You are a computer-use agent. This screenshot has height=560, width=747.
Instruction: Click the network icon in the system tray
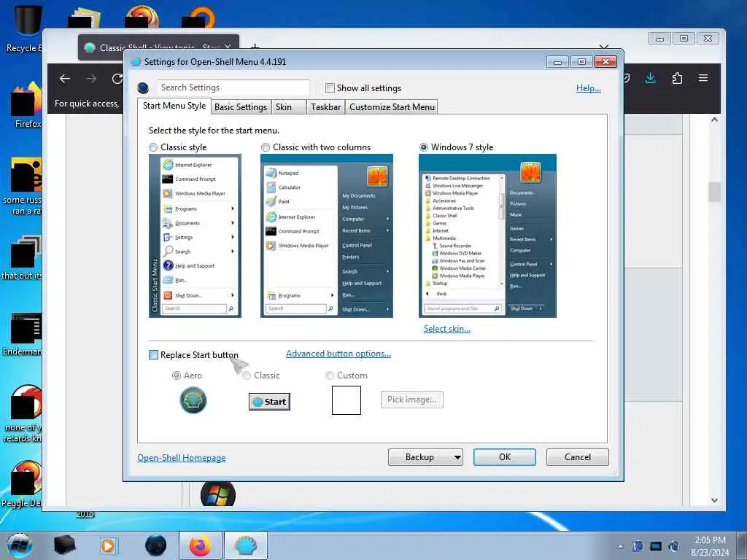[x=656, y=546]
